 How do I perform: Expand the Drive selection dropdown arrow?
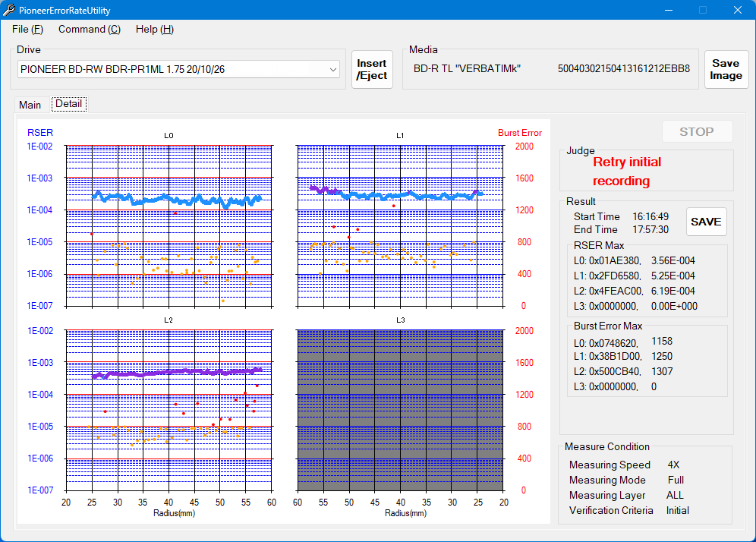tap(333, 70)
